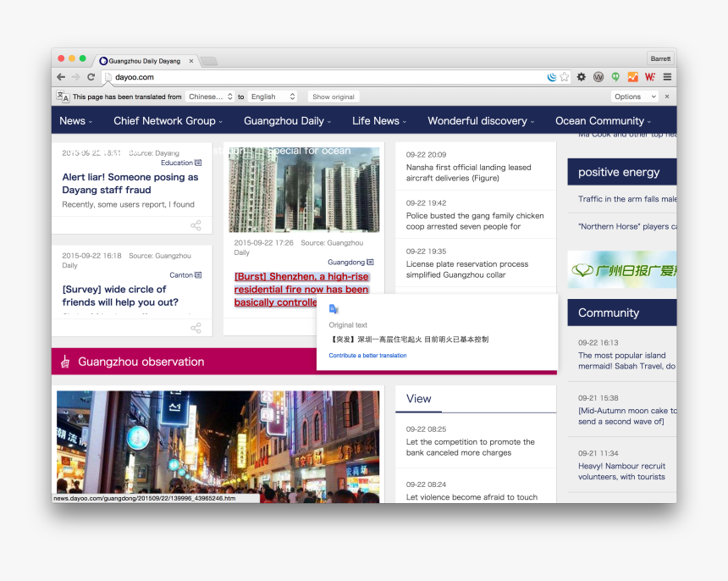Viewport: 728px width, 581px height.
Task: Click the Show original button
Action: [334, 97]
